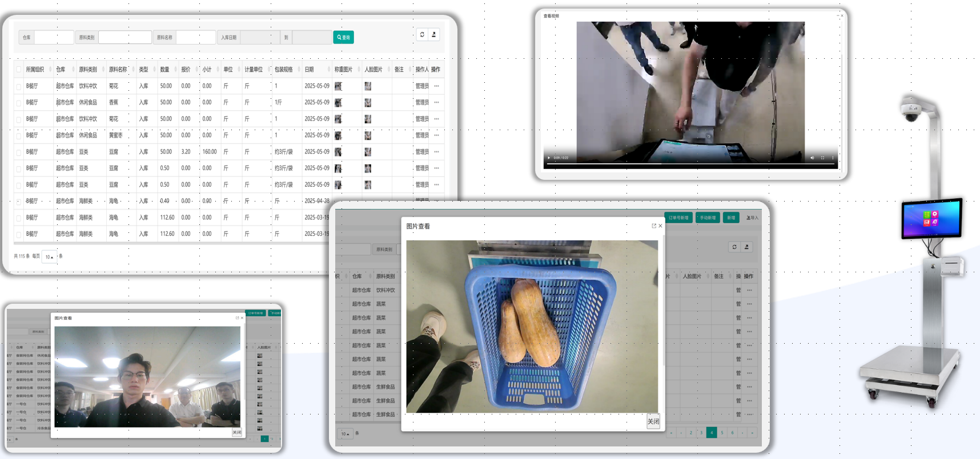This screenshot has width=980, height=459.
Task: Open the 香蕉 row weighing image thumbnail
Action: [338, 103]
